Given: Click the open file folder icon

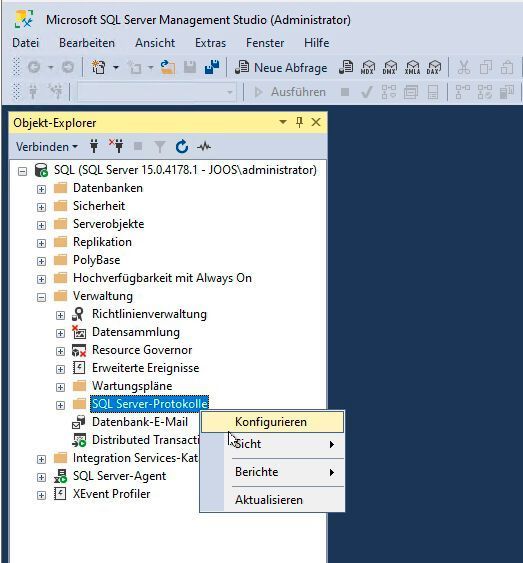Looking at the screenshot, I should pyautogui.click(x=168, y=67).
